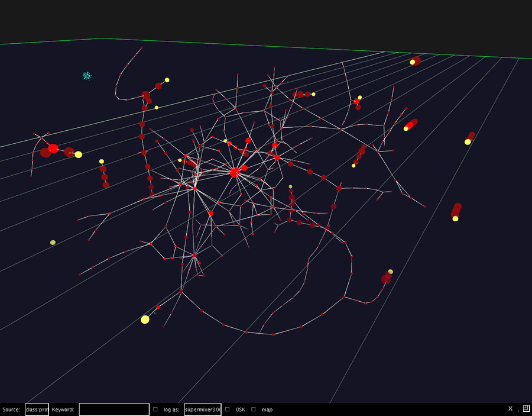This screenshot has width=532, height=416.
Task: Select yellow node at far right edge of graph
Action: tap(468, 142)
